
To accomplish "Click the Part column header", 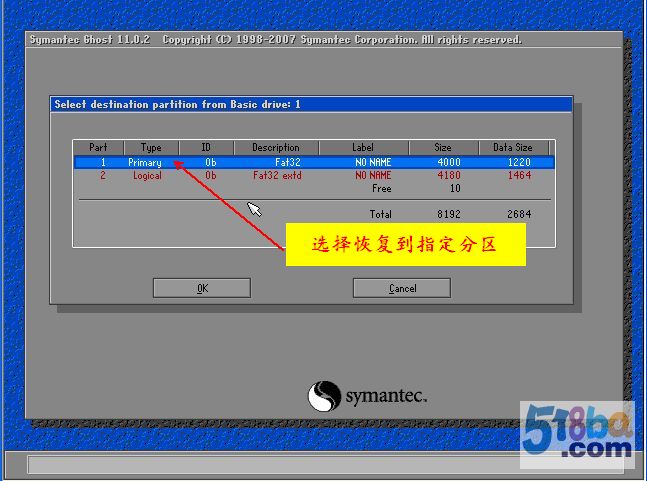I will click(98, 147).
